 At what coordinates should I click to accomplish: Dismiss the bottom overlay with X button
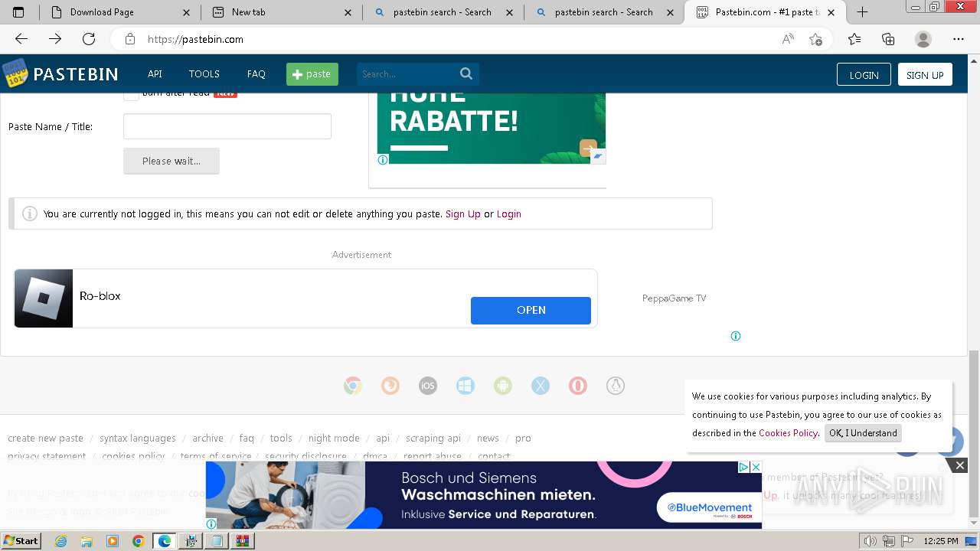959,465
